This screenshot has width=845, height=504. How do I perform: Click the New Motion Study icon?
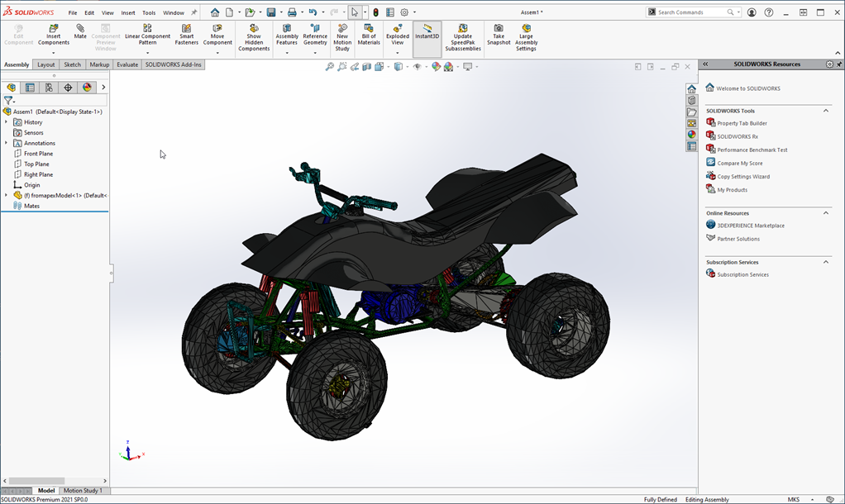(341, 33)
